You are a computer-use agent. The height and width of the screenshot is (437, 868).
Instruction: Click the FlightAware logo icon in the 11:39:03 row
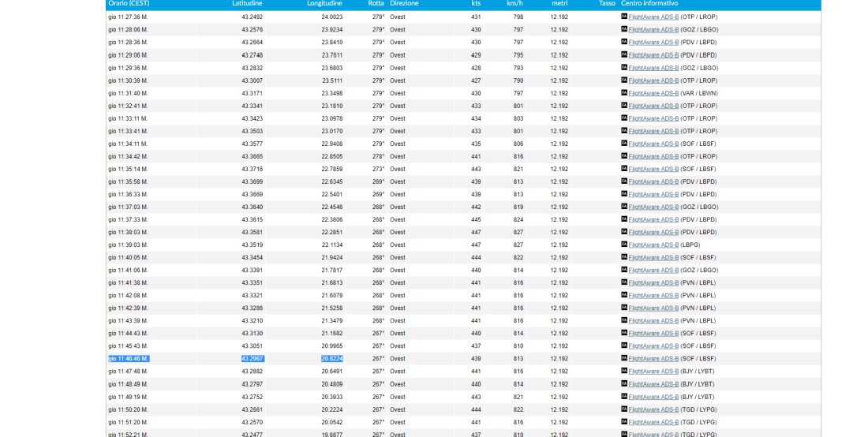[624, 245]
